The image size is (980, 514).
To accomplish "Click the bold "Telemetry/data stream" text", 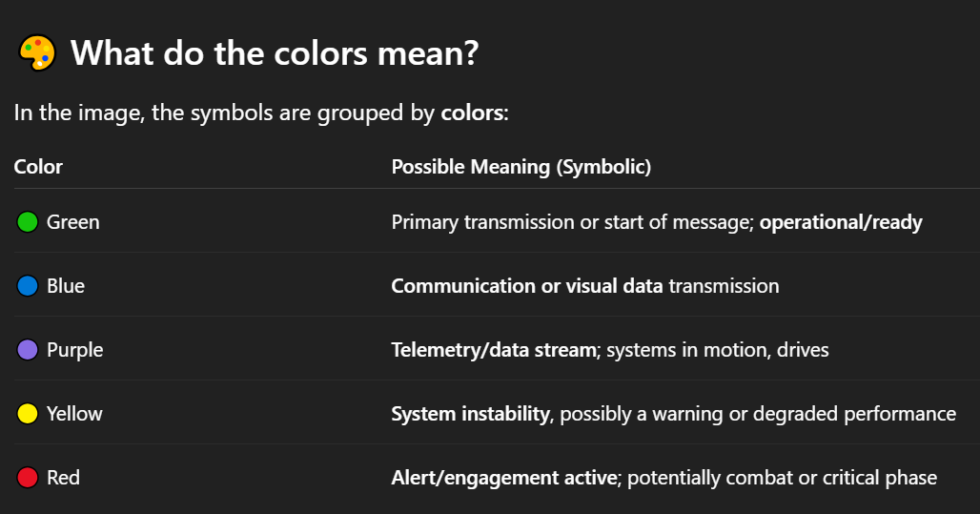I will click(x=493, y=350).
